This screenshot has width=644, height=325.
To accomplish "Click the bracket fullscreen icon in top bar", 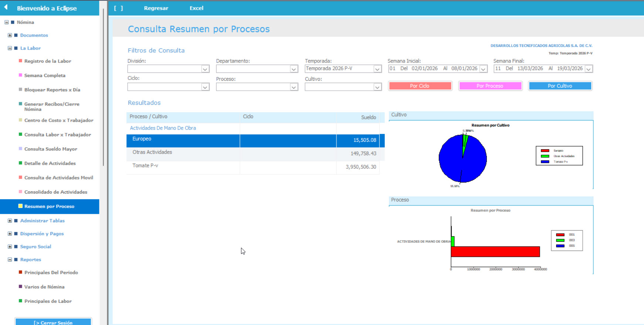I will (x=118, y=8).
